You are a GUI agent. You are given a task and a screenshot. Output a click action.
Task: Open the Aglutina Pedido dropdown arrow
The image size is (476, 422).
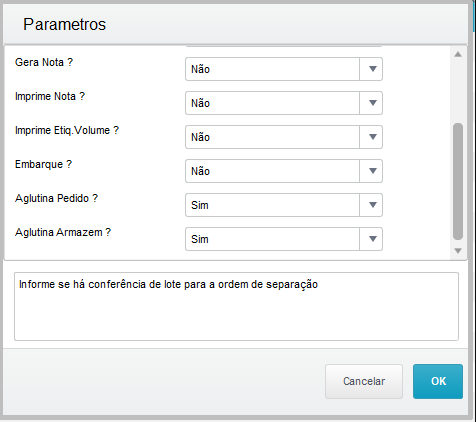point(371,205)
